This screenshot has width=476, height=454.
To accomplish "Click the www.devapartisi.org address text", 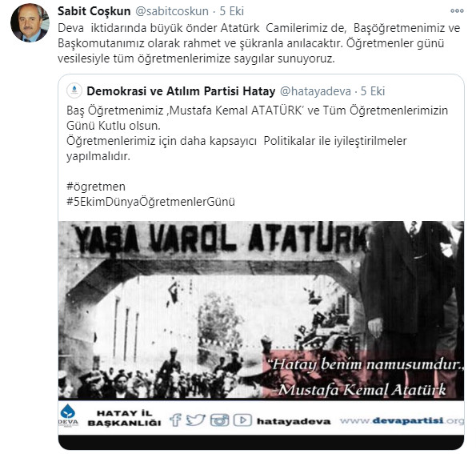I will click(x=402, y=421).
